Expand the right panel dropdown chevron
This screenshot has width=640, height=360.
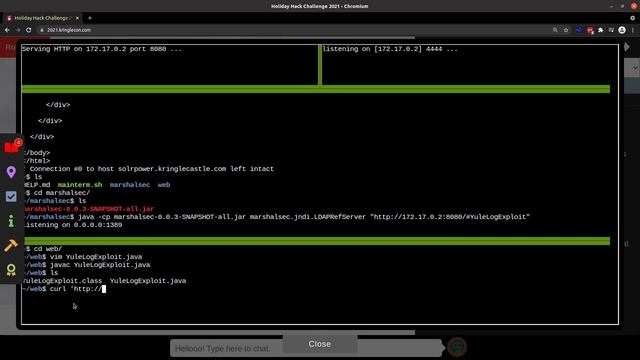[635, 68]
